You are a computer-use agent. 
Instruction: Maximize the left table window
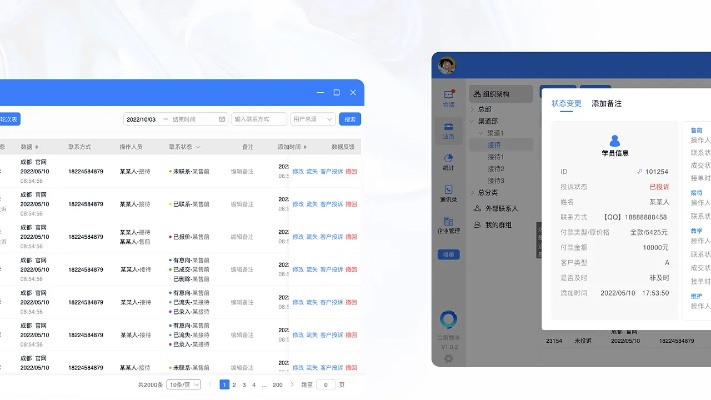coord(336,93)
